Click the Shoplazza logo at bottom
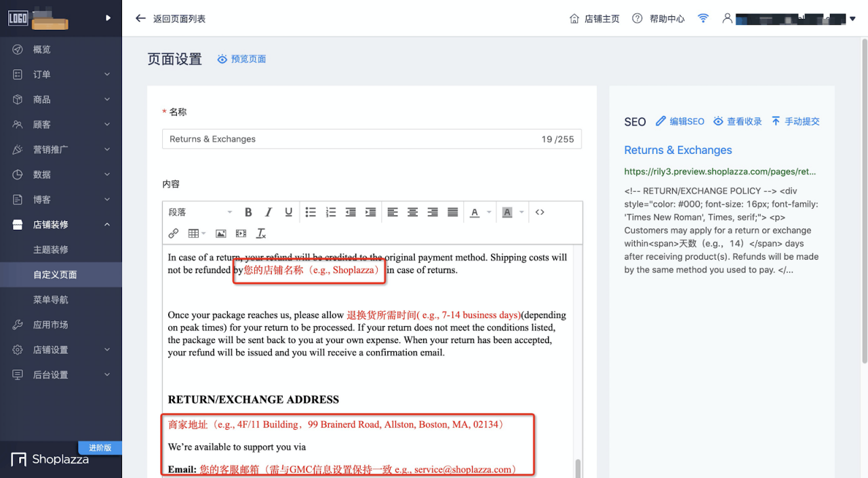868x478 pixels. (x=50, y=460)
